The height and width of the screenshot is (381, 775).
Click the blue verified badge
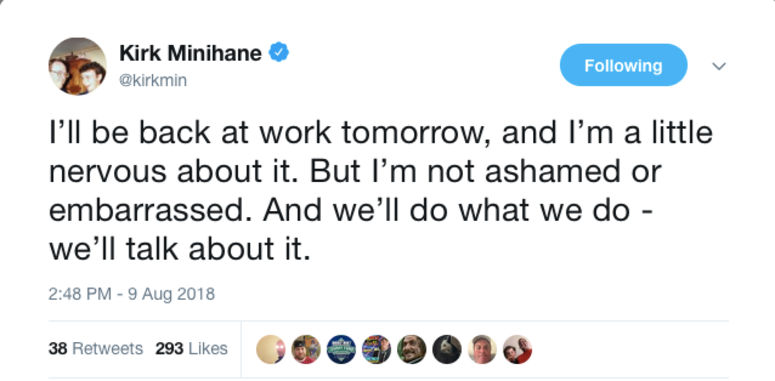(279, 52)
